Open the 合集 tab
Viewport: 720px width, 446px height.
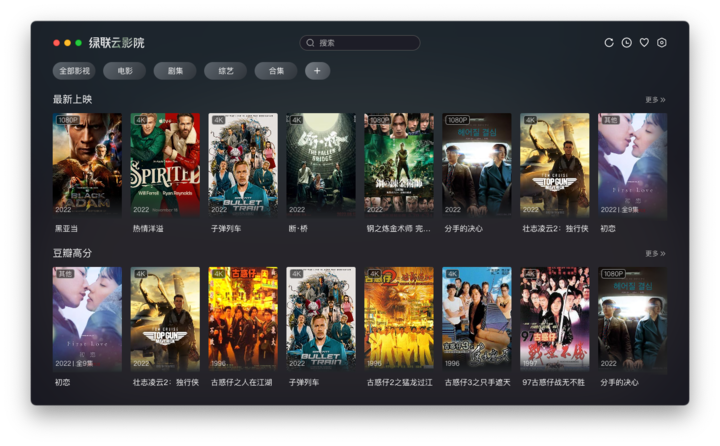click(276, 71)
